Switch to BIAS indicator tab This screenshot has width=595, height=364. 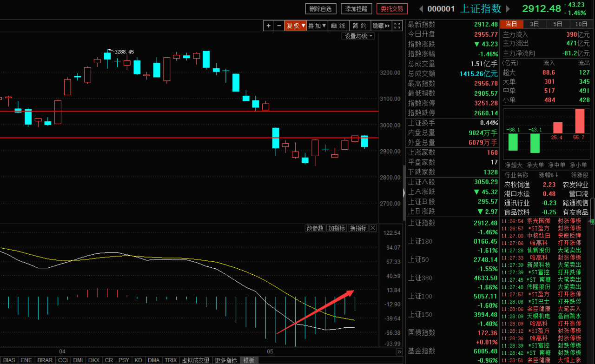[x=9, y=360]
